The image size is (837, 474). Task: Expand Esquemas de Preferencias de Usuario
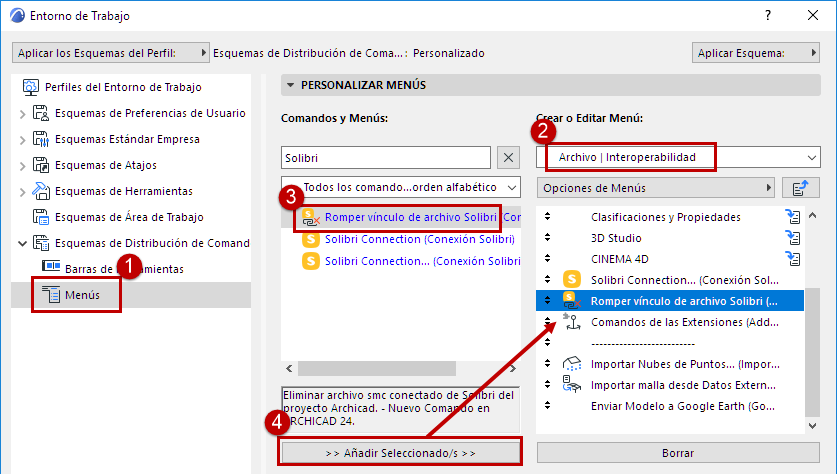[x=22, y=114]
